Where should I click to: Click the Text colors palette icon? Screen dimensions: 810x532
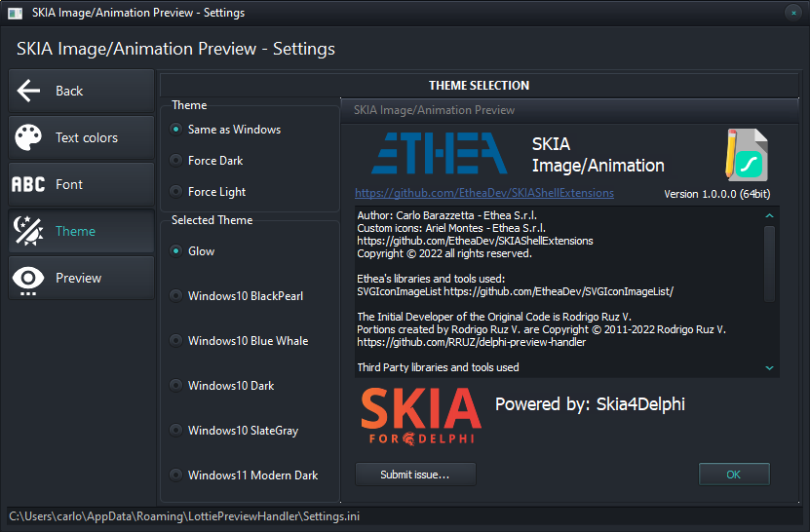point(28,137)
